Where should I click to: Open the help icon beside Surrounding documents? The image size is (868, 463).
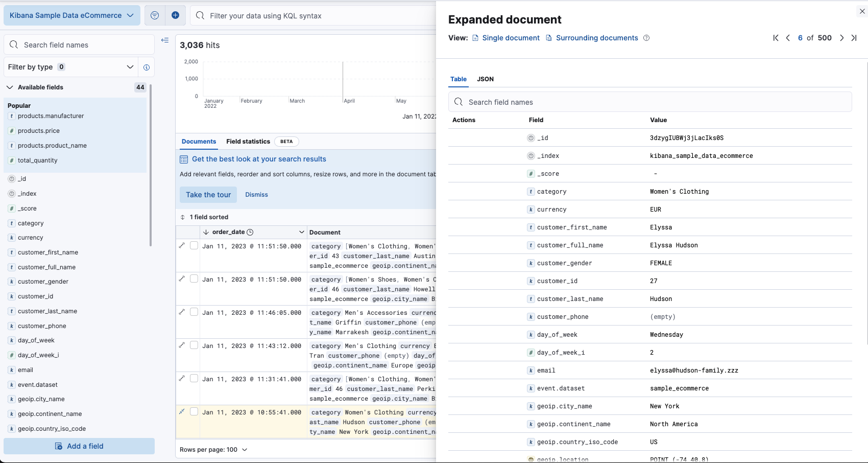[646, 38]
